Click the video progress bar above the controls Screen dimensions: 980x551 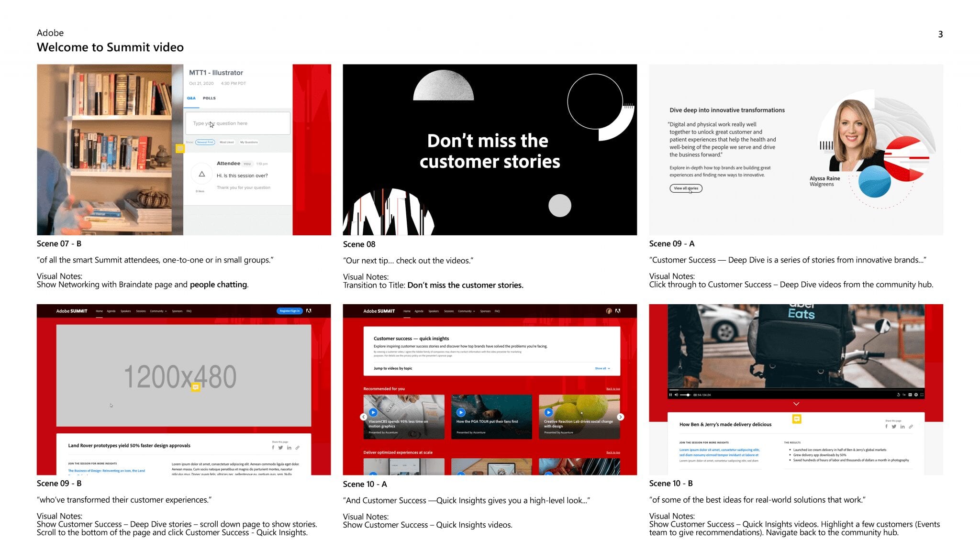(796, 390)
